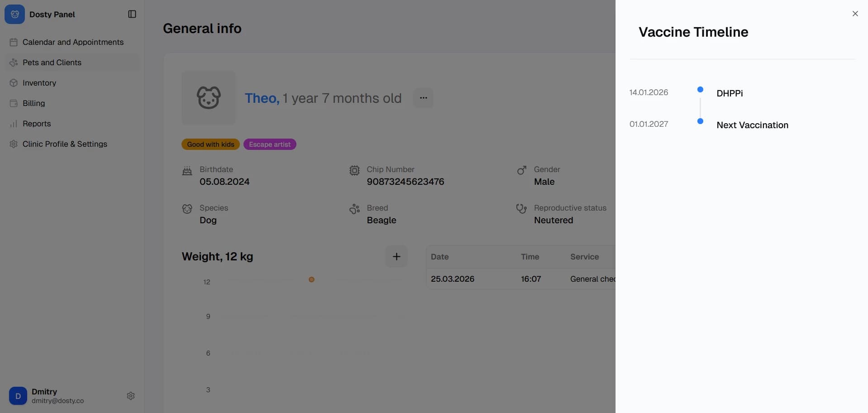868x413 pixels.
Task: Click the Reports bar chart icon
Action: click(x=14, y=124)
